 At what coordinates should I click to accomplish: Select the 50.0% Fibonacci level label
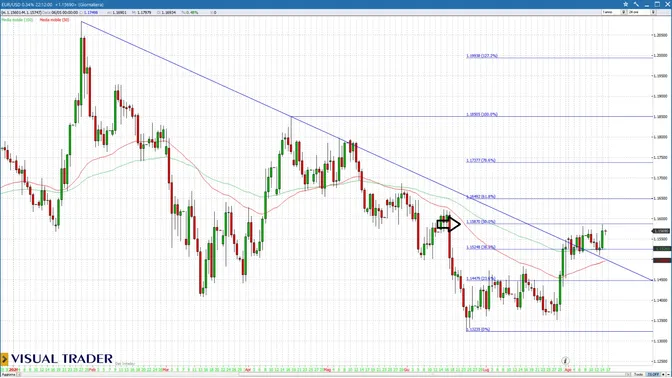click(481, 222)
